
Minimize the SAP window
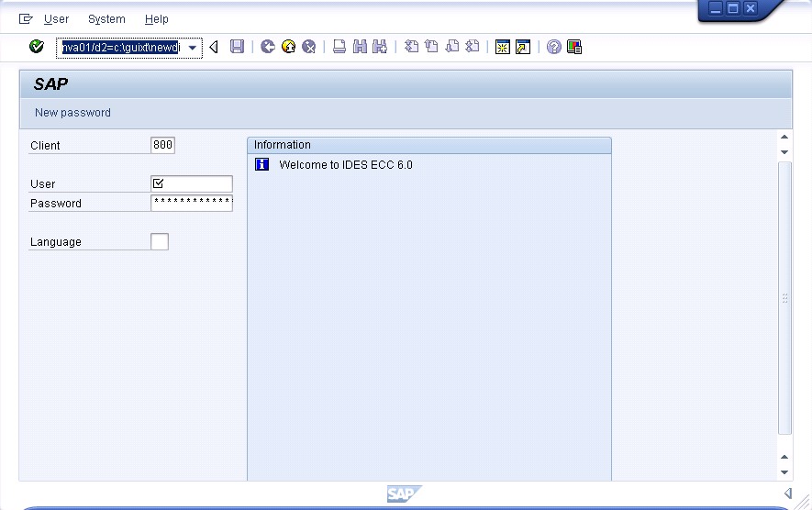point(715,8)
